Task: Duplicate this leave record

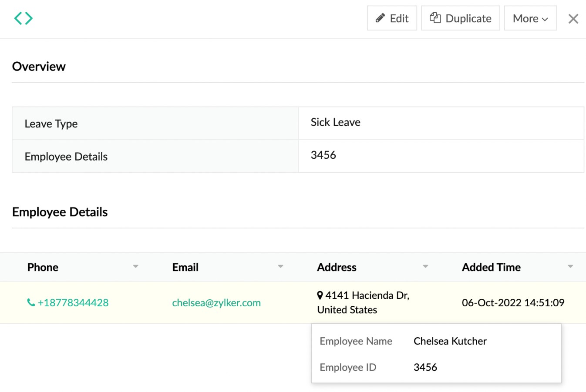Action: click(460, 18)
